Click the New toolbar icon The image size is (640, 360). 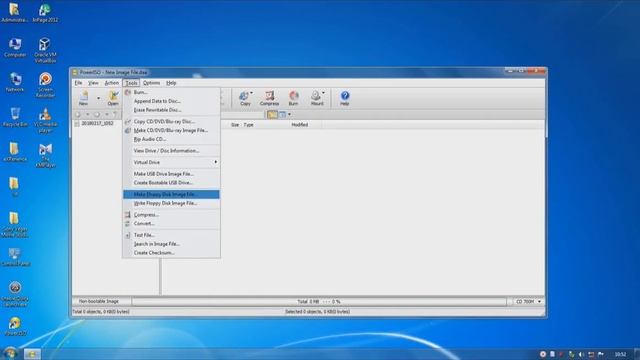[84, 98]
